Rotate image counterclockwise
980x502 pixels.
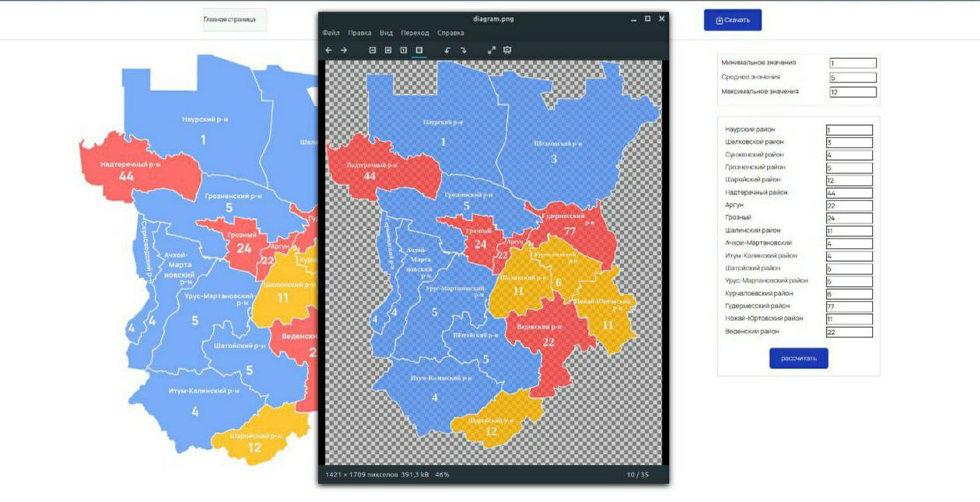click(x=447, y=50)
